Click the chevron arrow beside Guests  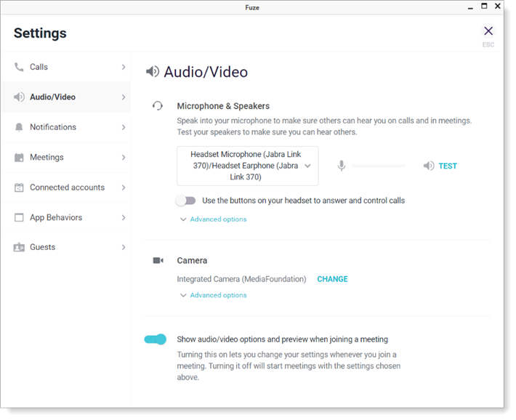[124, 248]
